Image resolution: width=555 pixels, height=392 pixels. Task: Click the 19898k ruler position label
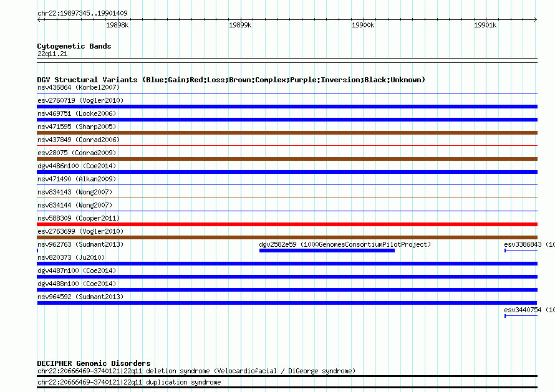117,25
